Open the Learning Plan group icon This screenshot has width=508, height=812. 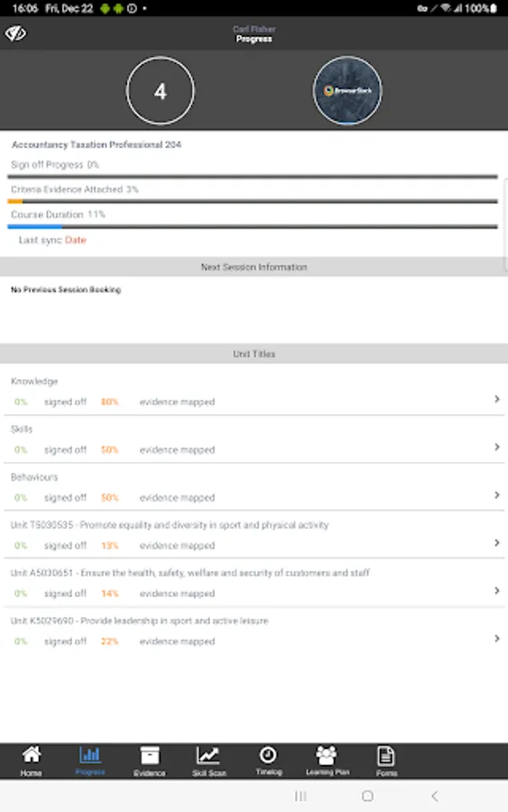(327, 755)
